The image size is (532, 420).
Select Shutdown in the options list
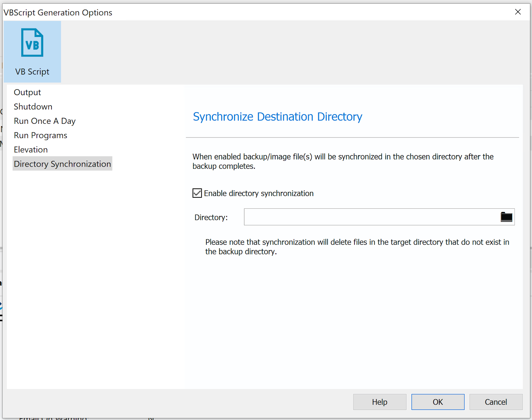point(33,106)
